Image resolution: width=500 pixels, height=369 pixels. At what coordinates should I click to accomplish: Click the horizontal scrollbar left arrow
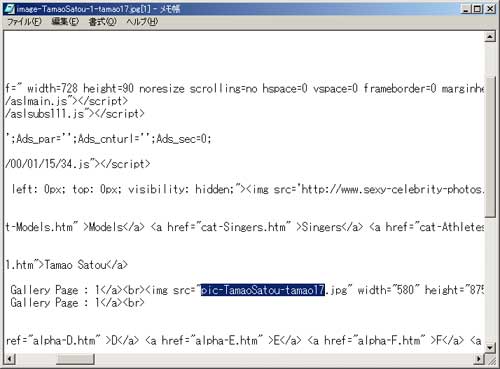click(x=10, y=359)
